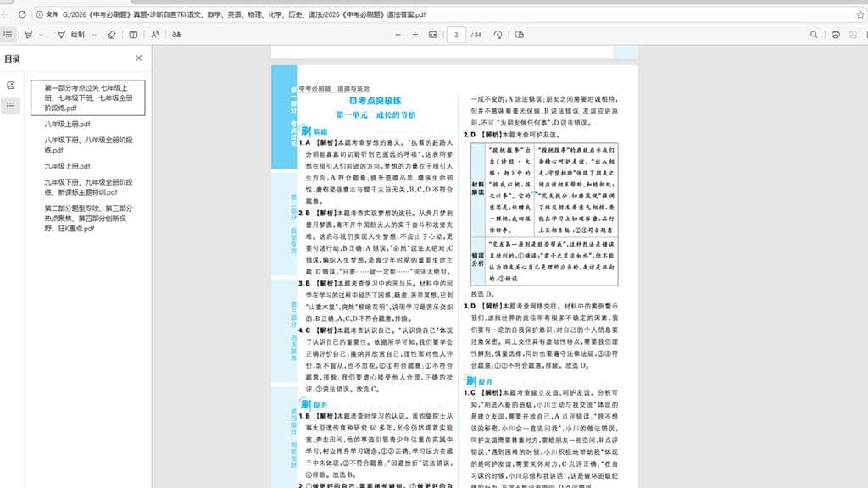The height and width of the screenshot is (488, 868).
Task: Click the page number input field
Action: 456,36
